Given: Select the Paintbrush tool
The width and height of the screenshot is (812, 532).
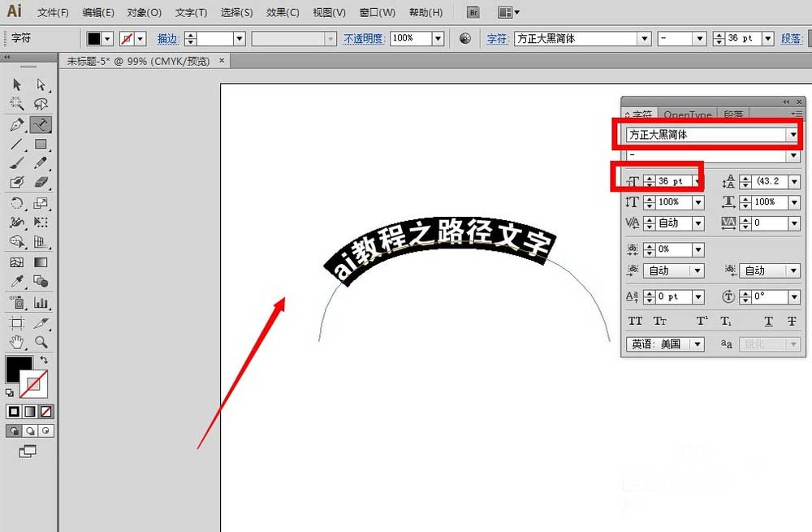Looking at the screenshot, I should 16,163.
